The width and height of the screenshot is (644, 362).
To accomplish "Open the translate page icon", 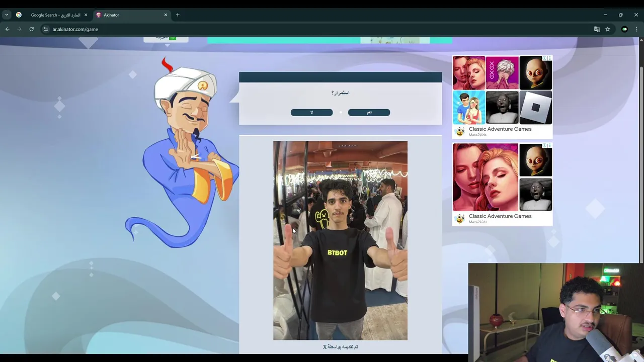I will pos(597,29).
